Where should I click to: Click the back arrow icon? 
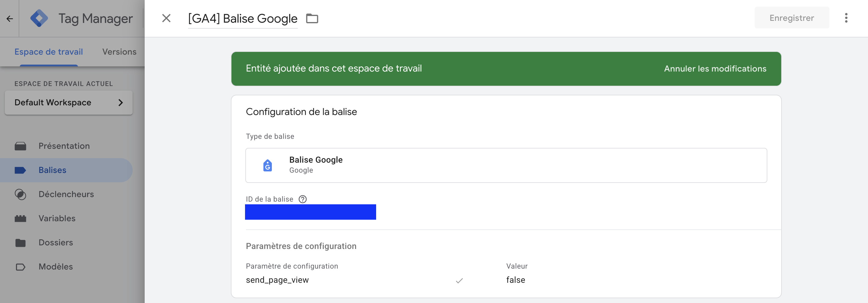point(9,18)
